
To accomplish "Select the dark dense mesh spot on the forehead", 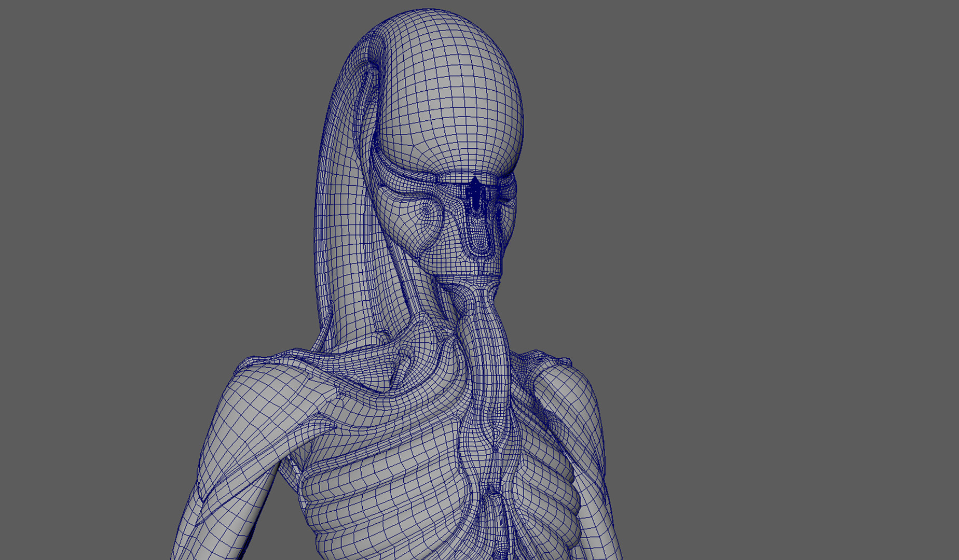I will (x=475, y=194).
